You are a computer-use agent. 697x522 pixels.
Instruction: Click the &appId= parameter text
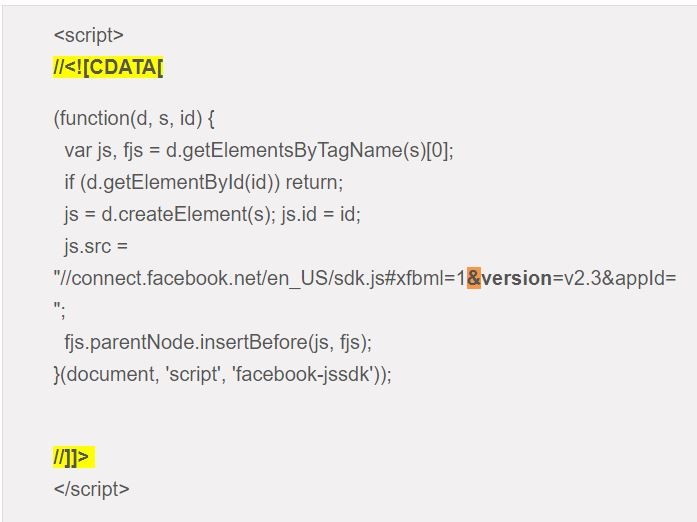(x=639, y=279)
